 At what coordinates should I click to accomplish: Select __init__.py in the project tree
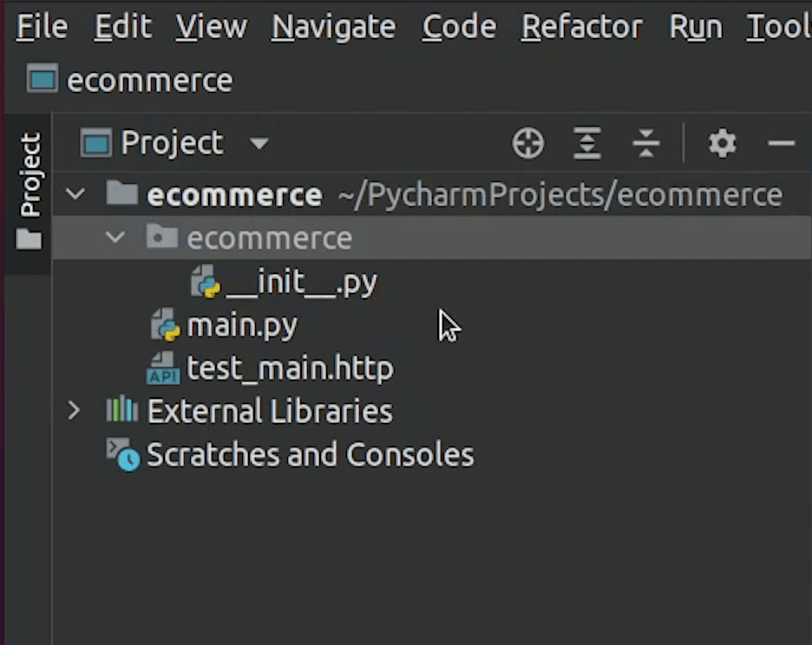[299, 283]
